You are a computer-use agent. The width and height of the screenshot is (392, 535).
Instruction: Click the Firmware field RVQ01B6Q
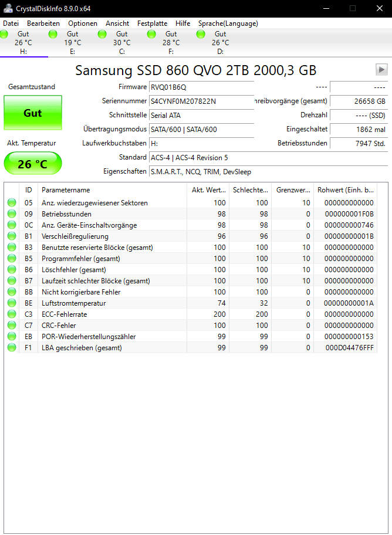[201, 87]
